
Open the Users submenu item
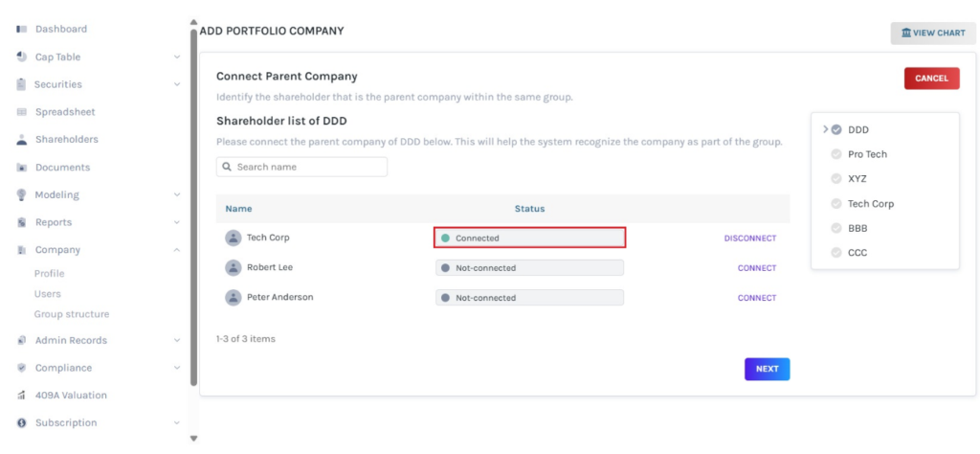click(x=48, y=294)
